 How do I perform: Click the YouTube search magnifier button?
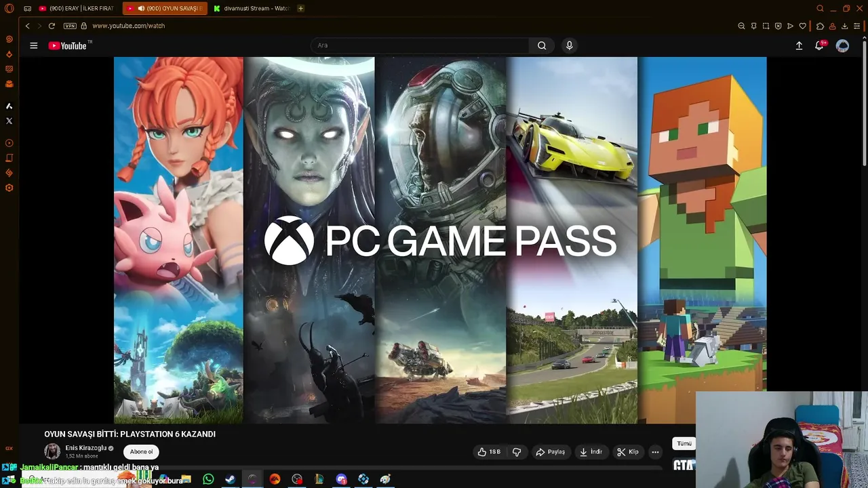542,45
